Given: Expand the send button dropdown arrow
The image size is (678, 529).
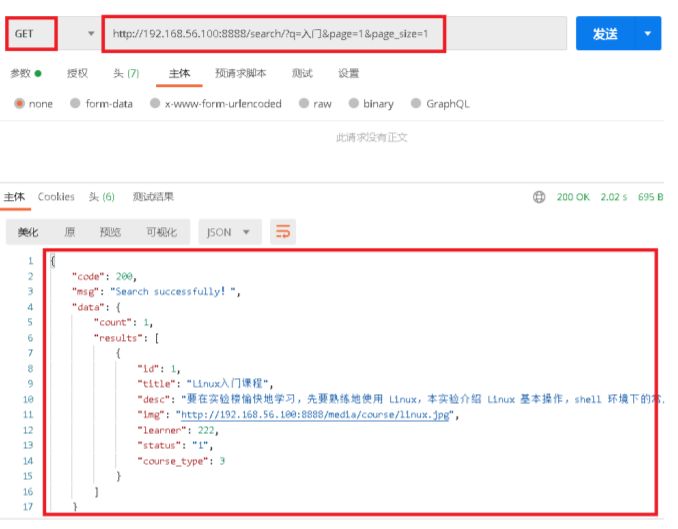Looking at the screenshot, I should (648, 33).
